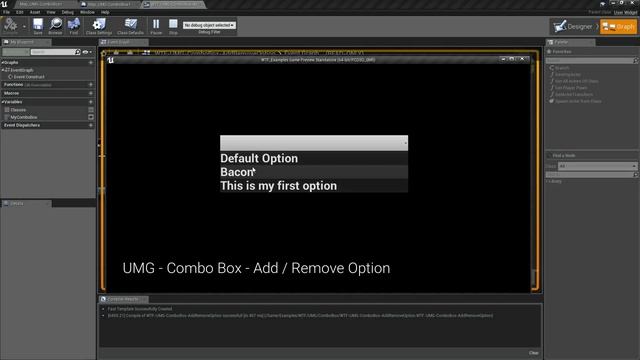Pause the running simulation
The width and height of the screenshot is (640, 360).
coord(156,26)
